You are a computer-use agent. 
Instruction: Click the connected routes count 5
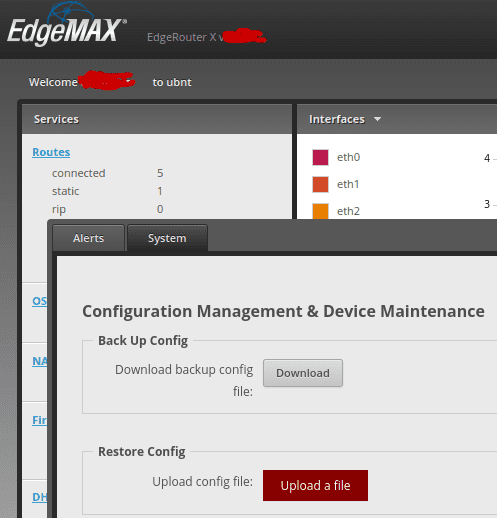160,173
